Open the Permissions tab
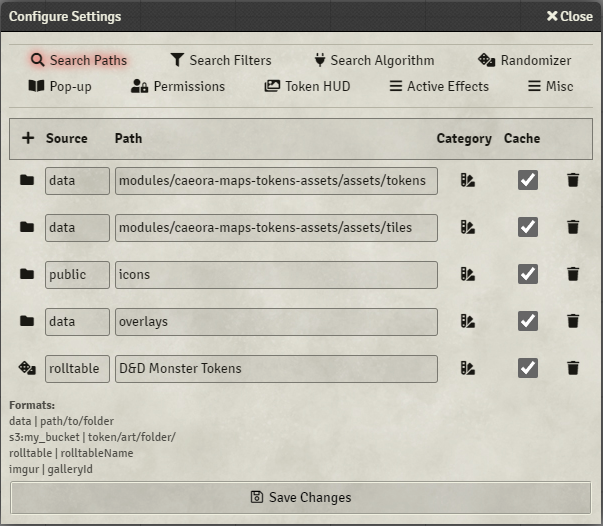Image resolution: width=603 pixels, height=526 pixels. tap(178, 87)
